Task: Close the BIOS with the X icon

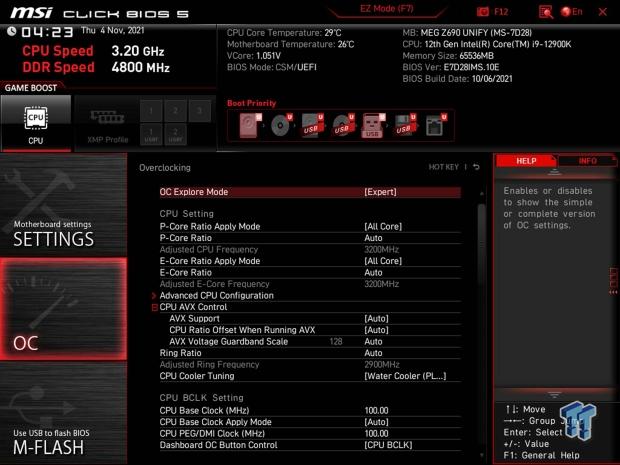Action: [x=603, y=12]
